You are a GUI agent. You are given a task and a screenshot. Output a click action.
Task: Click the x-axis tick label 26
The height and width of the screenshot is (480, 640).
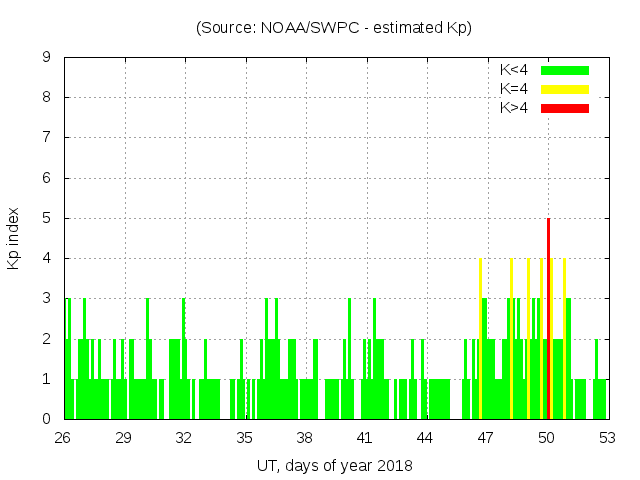64,438
